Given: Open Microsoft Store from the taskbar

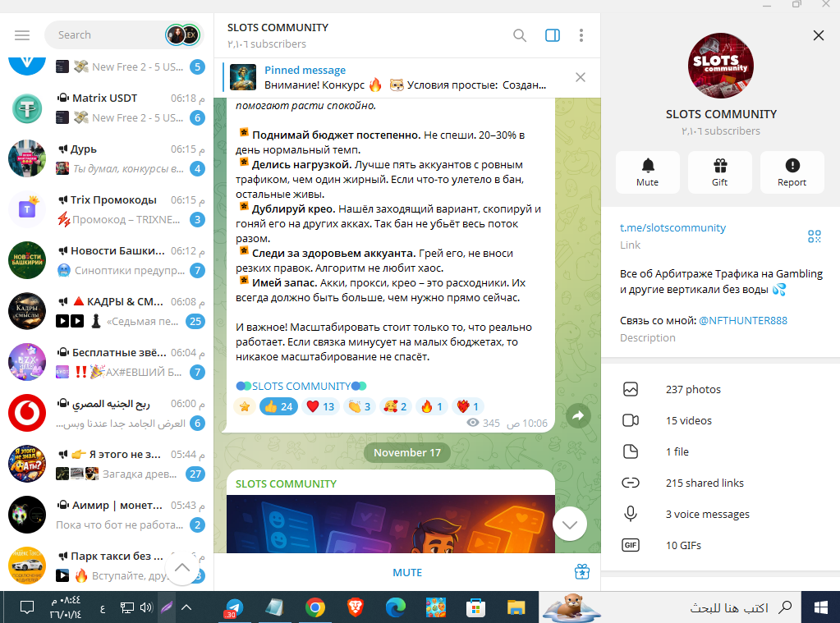Looking at the screenshot, I should [x=475, y=607].
